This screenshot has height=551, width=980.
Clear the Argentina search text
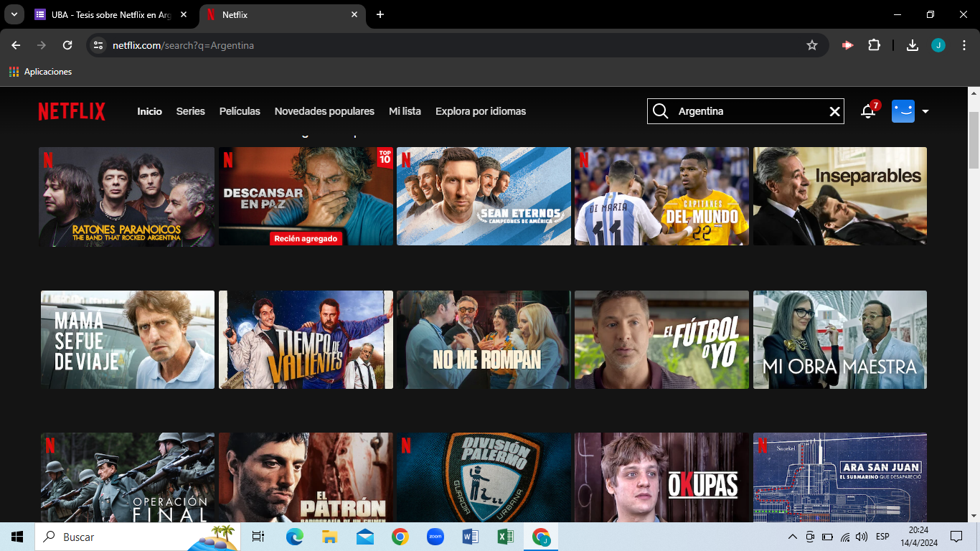click(834, 111)
